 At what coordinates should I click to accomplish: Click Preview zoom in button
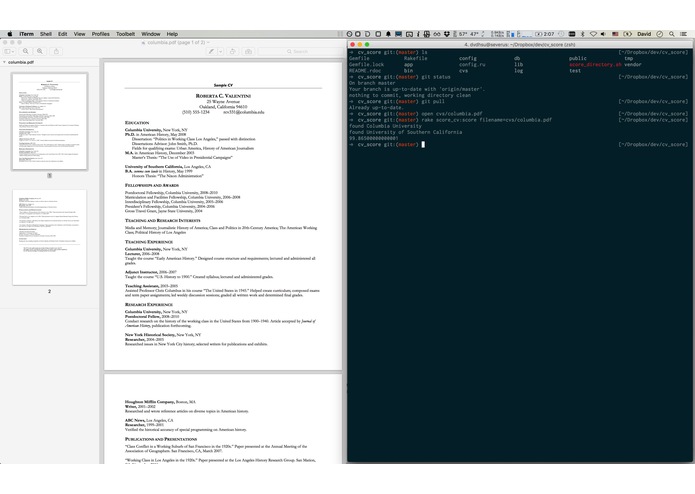coord(40,51)
